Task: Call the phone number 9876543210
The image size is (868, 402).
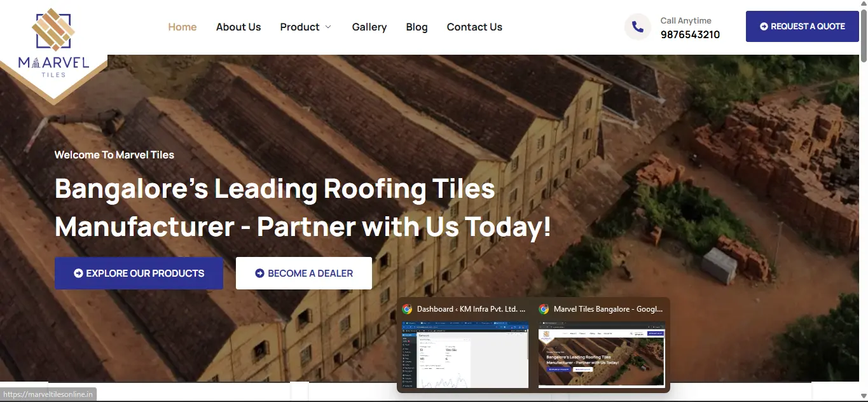Action: [690, 34]
